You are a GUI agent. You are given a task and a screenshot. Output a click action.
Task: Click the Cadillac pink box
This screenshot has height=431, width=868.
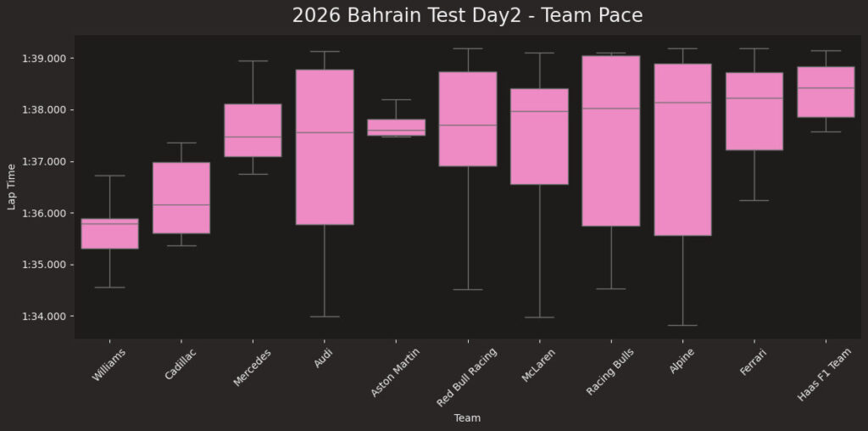(x=181, y=197)
